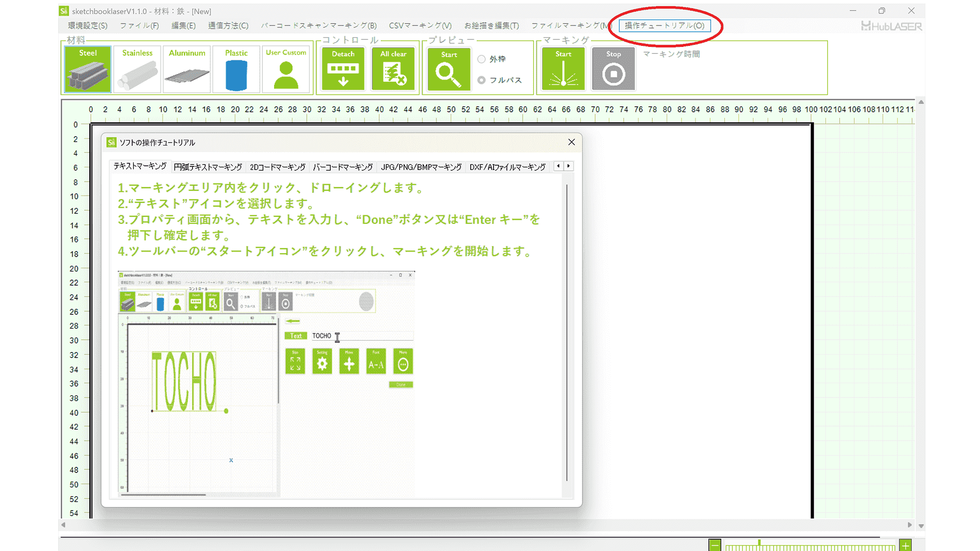Switch to JPG/PNG/BMPマーキング tab
Viewport: 980px width, 551px height.
[421, 167]
